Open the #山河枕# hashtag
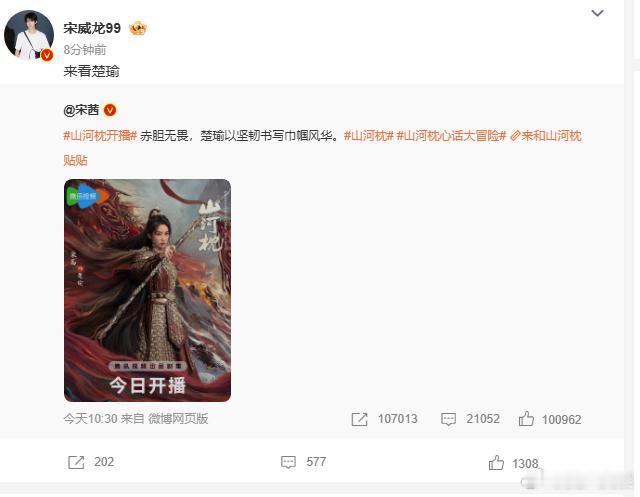 [369, 135]
